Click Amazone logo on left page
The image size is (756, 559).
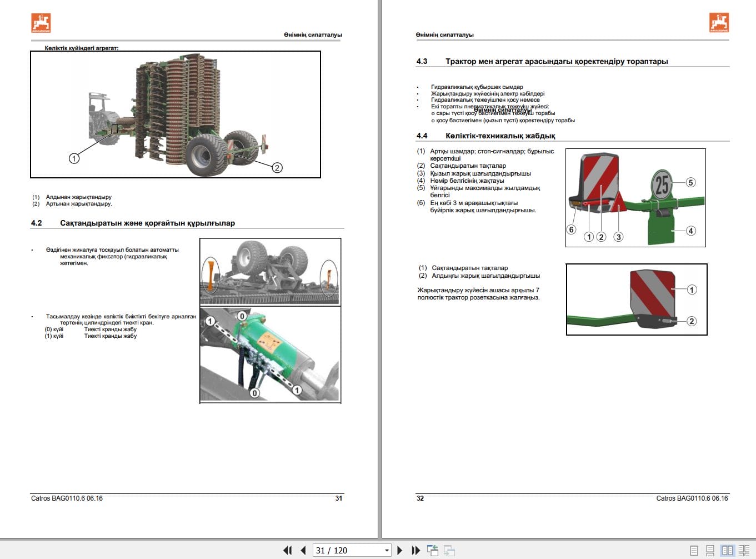pyautogui.click(x=41, y=23)
